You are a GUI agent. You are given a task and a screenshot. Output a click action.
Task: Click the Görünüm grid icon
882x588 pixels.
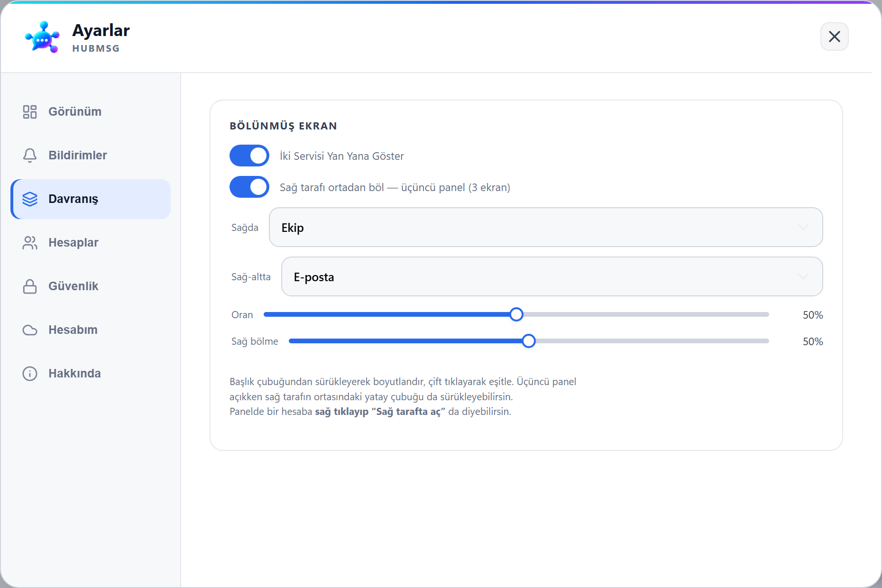30,112
